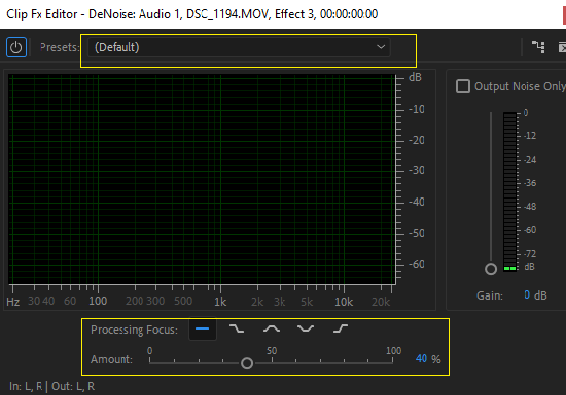Click the 100 mark on Amount slider
The width and height of the screenshot is (566, 395).
tap(393, 351)
